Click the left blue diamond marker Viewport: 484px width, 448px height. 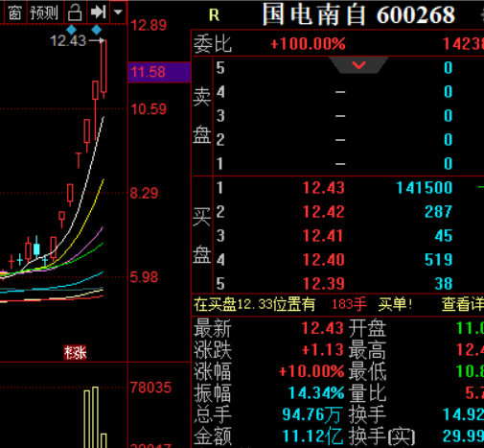[71, 30]
